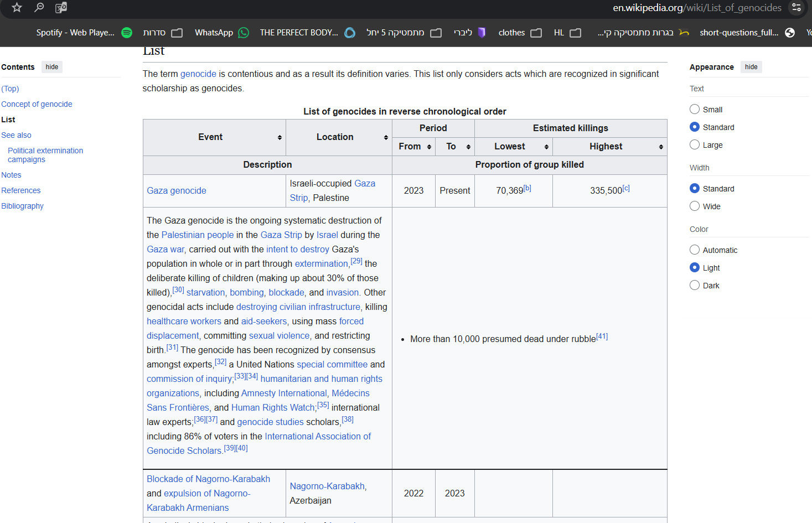Click the zoom magnifier icon

click(x=39, y=8)
